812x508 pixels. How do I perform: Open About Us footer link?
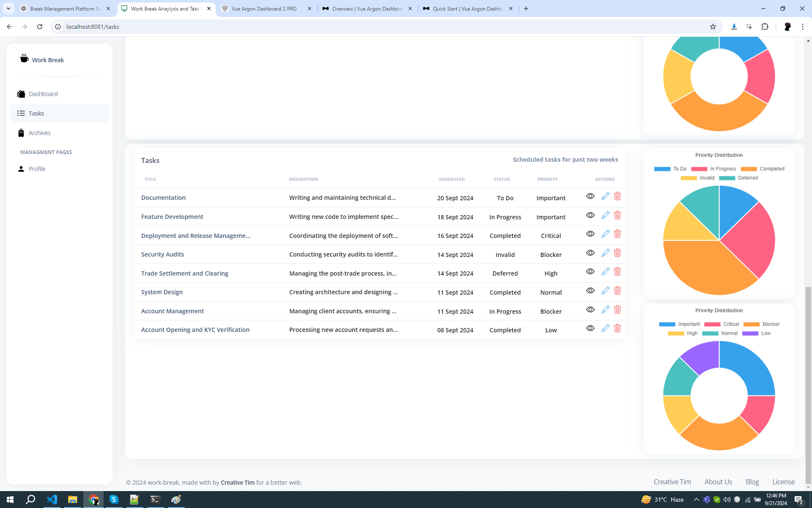(718, 482)
